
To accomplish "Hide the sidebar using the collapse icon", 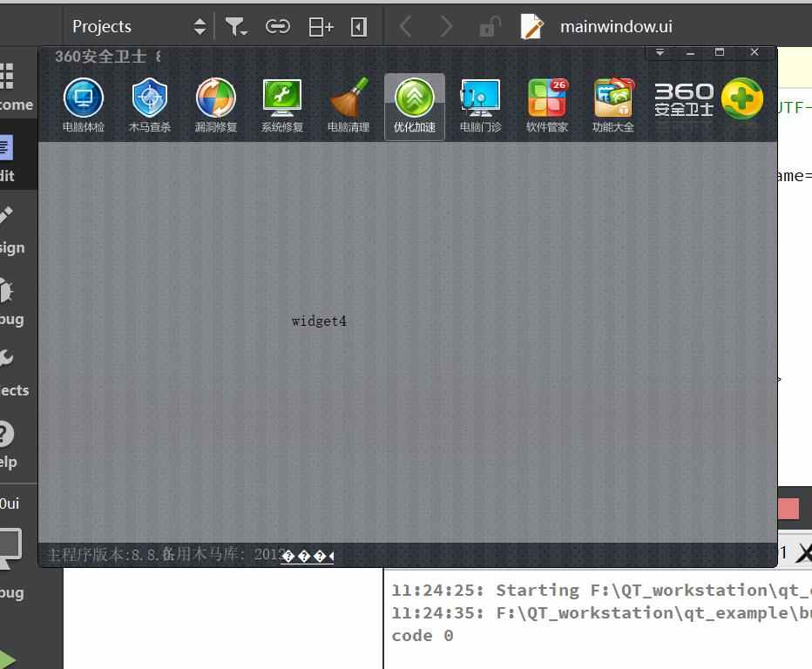I will click(358, 27).
